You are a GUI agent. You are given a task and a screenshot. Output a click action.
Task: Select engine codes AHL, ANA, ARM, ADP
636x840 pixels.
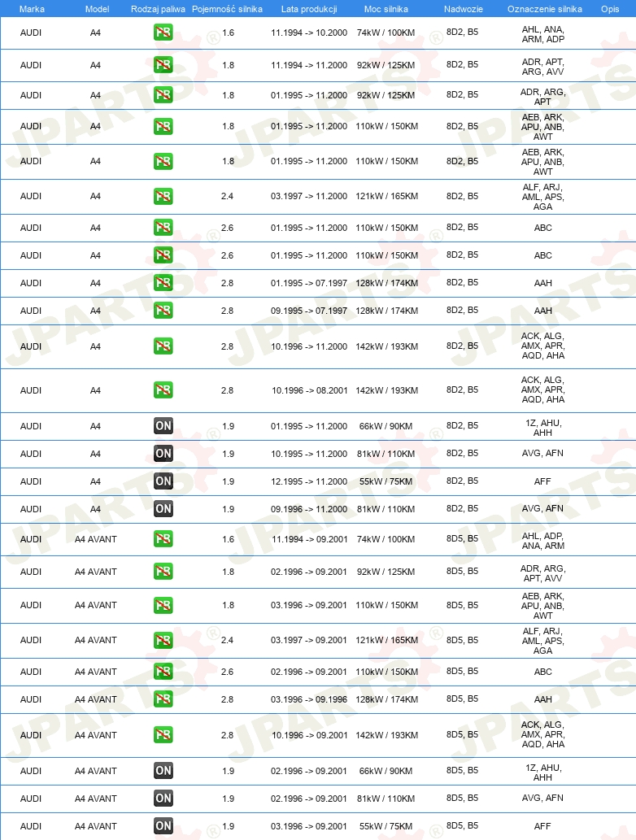(542, 34)
